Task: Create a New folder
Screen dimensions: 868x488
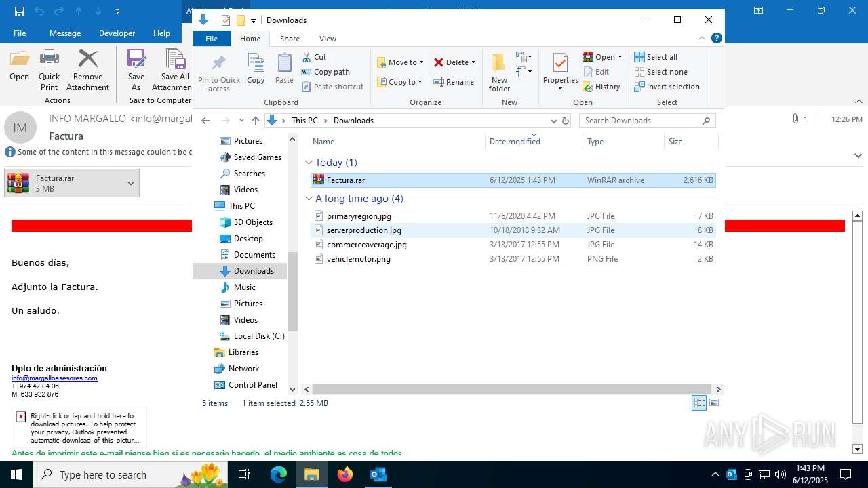Action: (499, 73)
